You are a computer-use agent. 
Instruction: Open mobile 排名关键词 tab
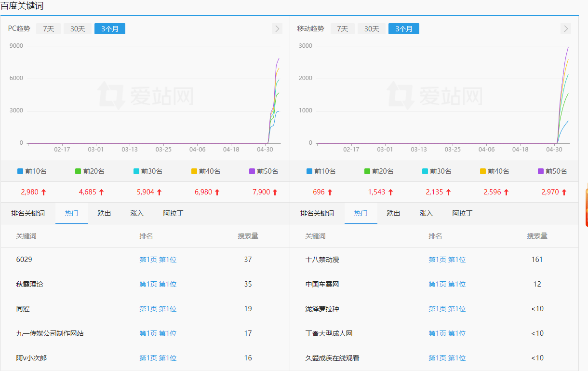(317, 213)
